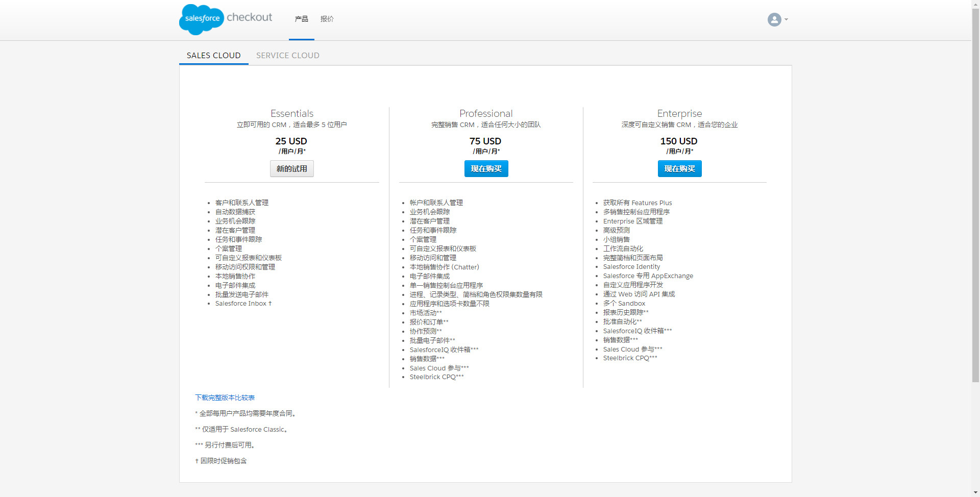Open the 下载完整版本比较表 link
This screenshot has width=980, height=497.
[225, 397]
